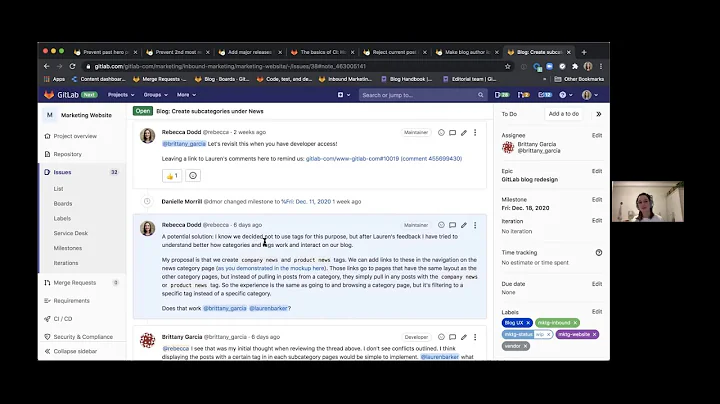Viewport: 720px width, 404px height.
Task: Open the Groups dropdown
Action: [x=156, y=95]
